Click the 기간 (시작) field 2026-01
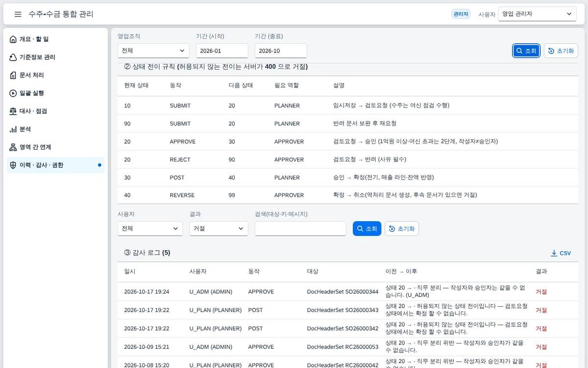This screenshot has width=588, height=368. pos(222,51)
